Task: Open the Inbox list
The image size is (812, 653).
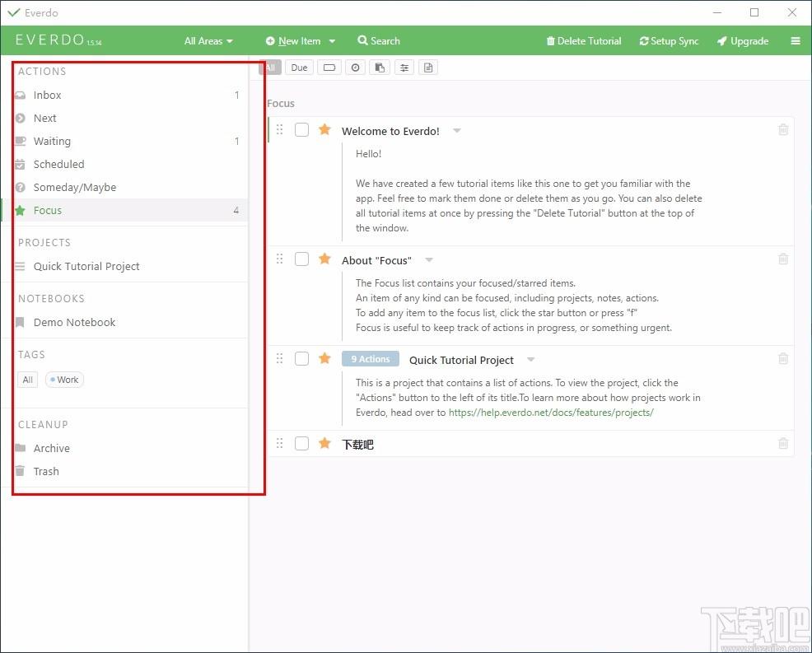Action: 124,95
